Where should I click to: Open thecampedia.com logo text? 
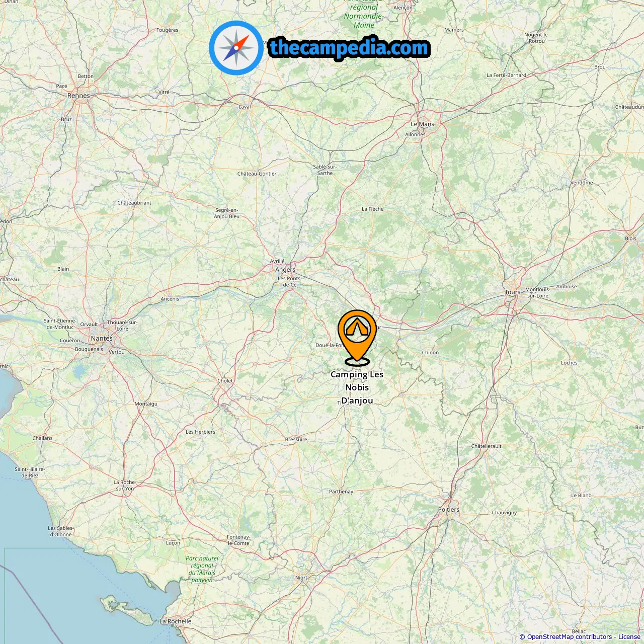click(x=349, y=48)
